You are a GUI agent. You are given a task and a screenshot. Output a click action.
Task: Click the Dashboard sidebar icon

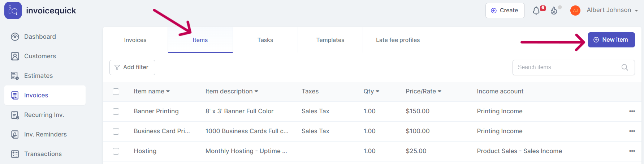tap(15, 37)
